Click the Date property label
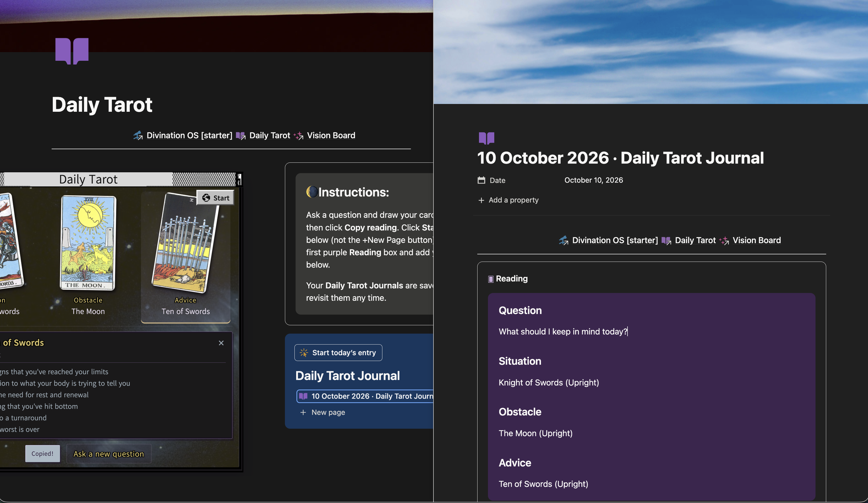 coord(497,180)
